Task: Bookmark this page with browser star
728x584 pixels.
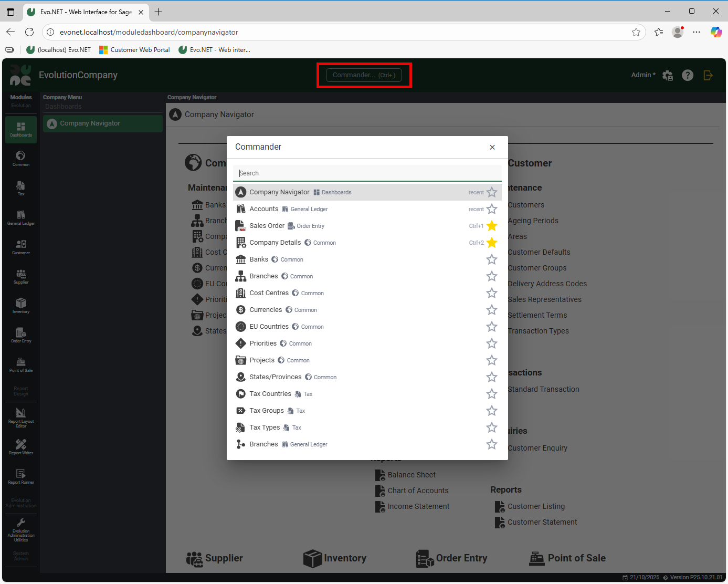Action: [636, 32]
